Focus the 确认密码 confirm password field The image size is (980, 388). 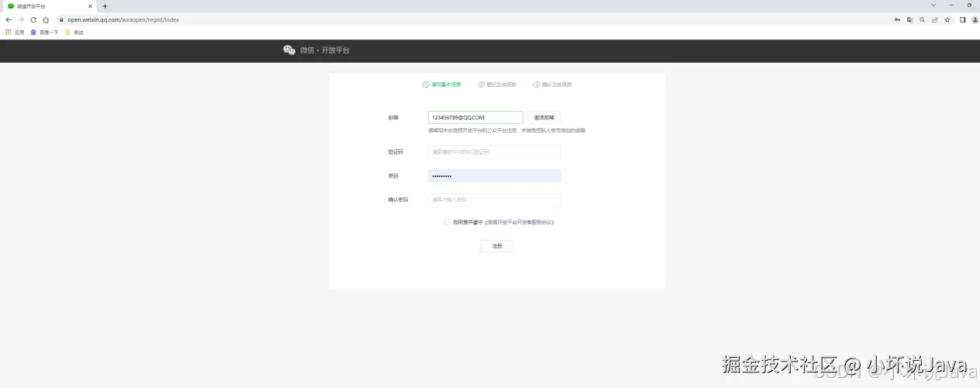coord(494,199)
